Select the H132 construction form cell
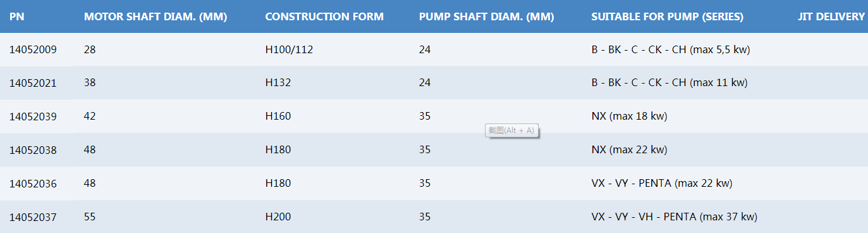The height and width of the screenshot is (233, 868). point(278,83)
